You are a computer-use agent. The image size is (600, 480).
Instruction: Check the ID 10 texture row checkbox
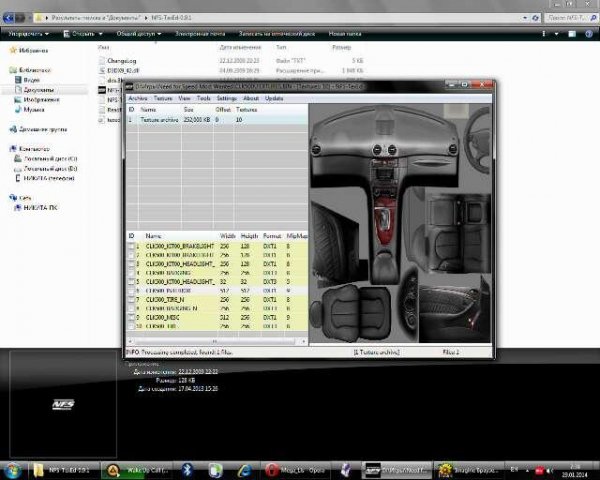coord(131,327)
